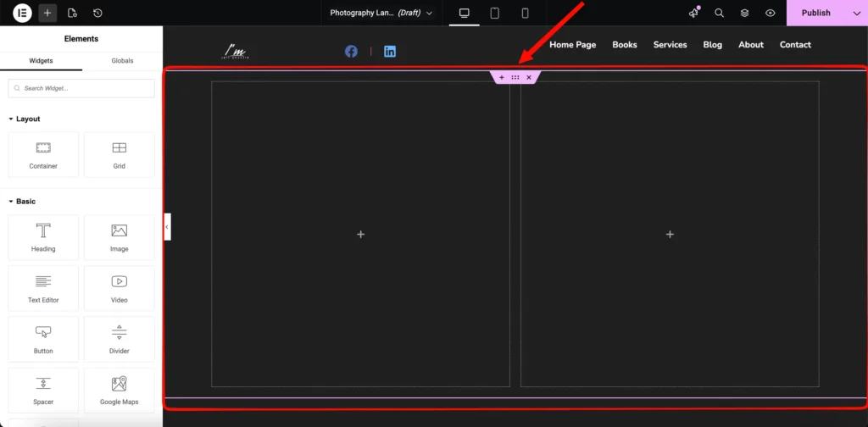868x427 pixels.
Task: Select the Divider widget
Action: [x=119, y=339]
